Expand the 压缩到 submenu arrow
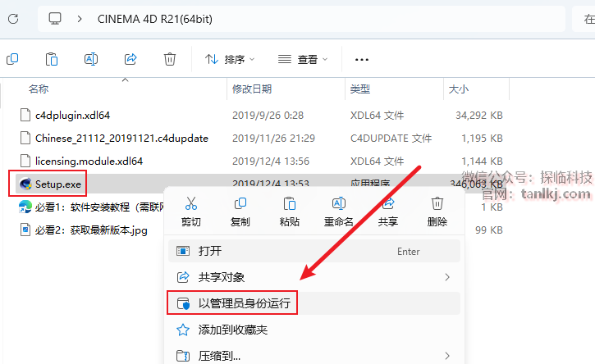595x364 pixels. coord(447,356)
